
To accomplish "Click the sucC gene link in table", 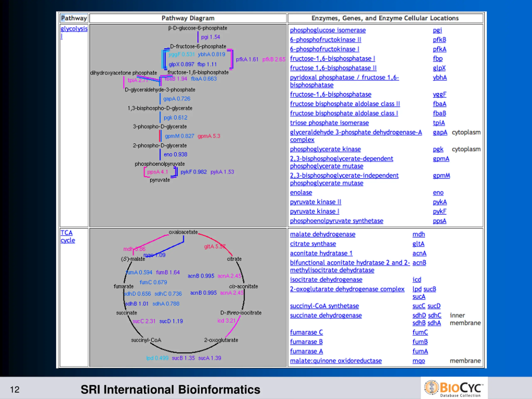I will pos(419,306).
